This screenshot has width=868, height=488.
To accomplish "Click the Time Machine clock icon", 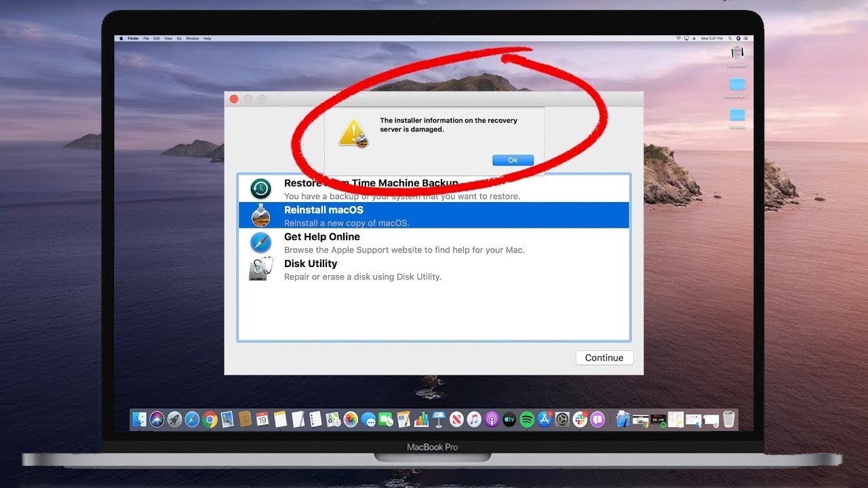I will [x=260, y=189].
